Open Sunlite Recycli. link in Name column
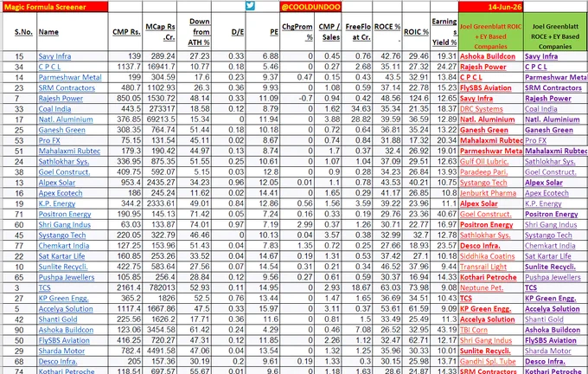 (x=63, y=267)
